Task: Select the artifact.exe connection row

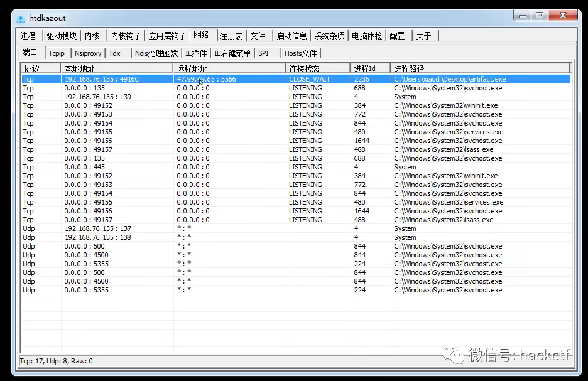Action: 188,78
